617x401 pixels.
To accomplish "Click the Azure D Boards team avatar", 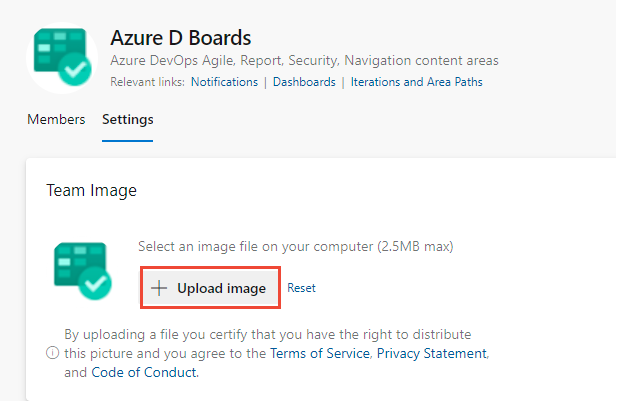I will (62, 57).
